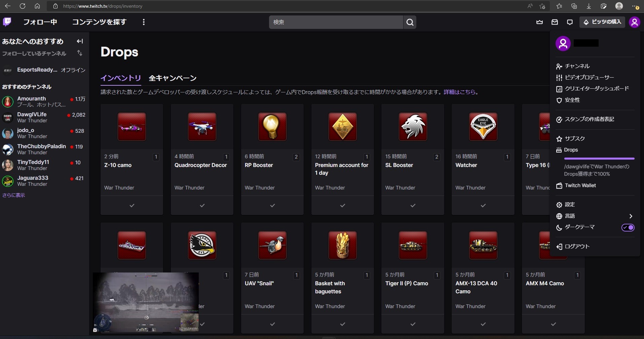Show more recommended channels link
The width and height of the screenshot is (644, 339).
coord(13,195)
